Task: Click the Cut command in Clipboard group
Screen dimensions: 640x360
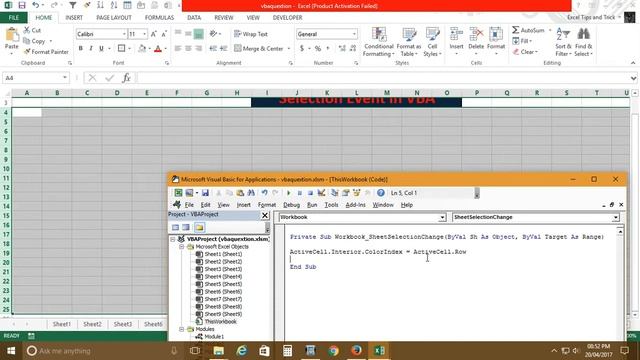Action: [x=32, y=30]
